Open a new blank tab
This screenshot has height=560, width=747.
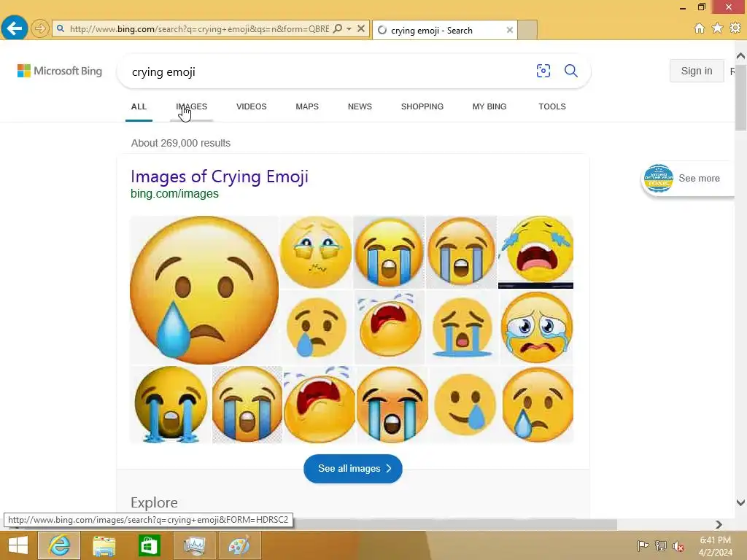tap(527, 29)
